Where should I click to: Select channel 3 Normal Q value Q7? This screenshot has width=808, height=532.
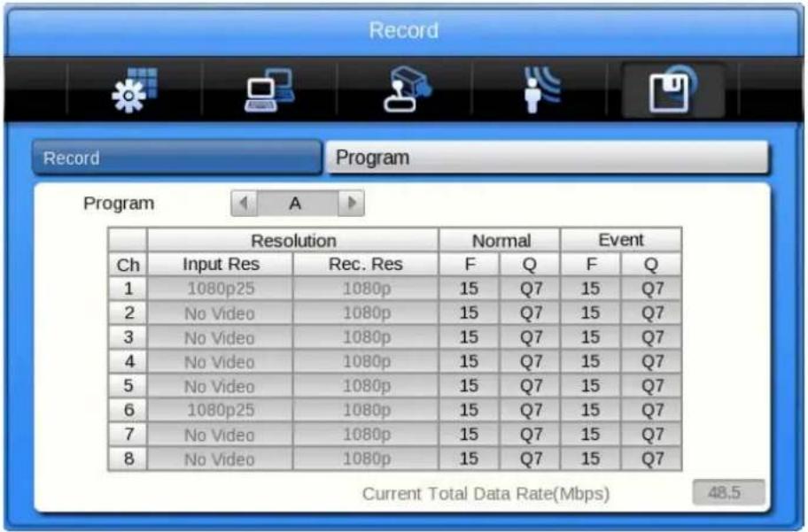(x=530, y=336)
